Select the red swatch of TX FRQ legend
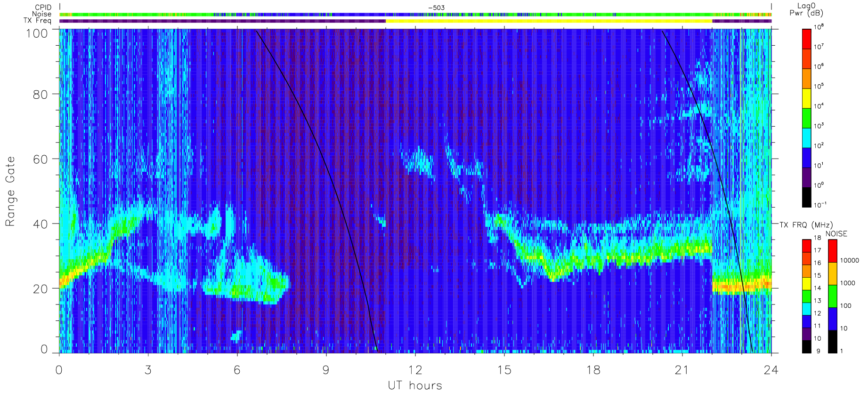This screenshot has height=400, width=868. [x=806, y=246]
